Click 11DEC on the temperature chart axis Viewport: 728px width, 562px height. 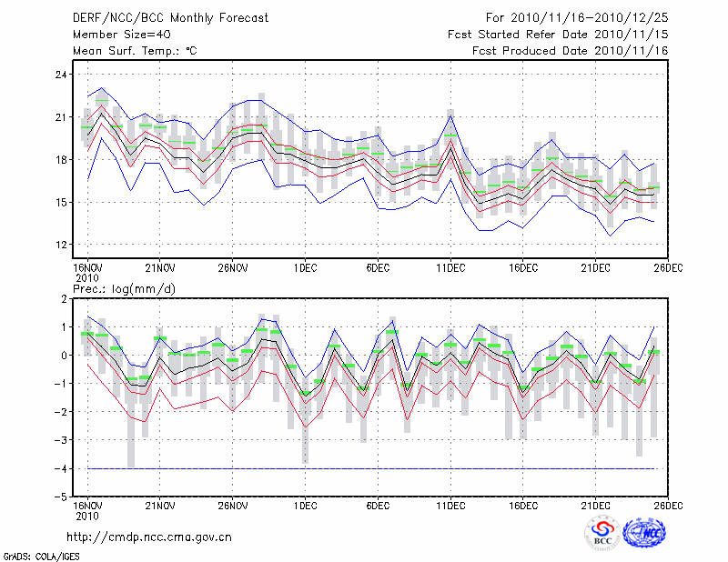pos(450,268)
